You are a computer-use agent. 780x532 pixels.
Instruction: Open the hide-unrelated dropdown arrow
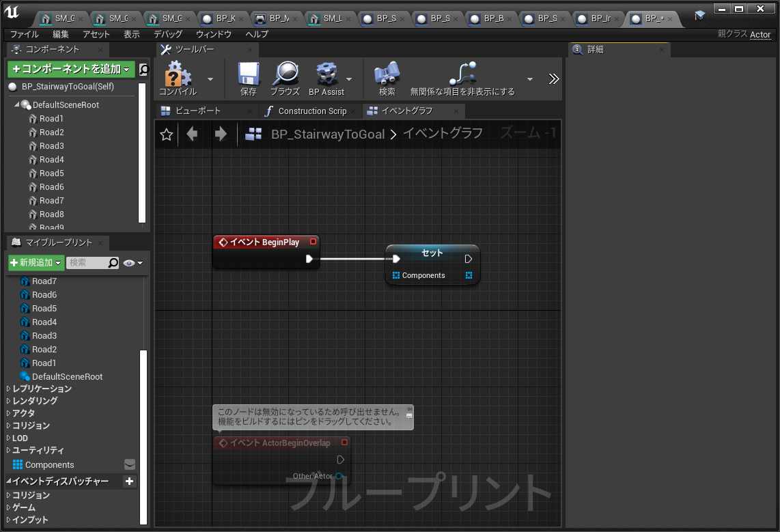[x=530, y=79]
